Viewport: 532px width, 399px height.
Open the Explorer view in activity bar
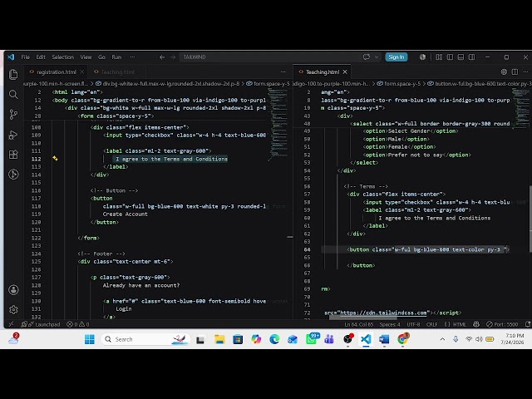pos(13,74)
